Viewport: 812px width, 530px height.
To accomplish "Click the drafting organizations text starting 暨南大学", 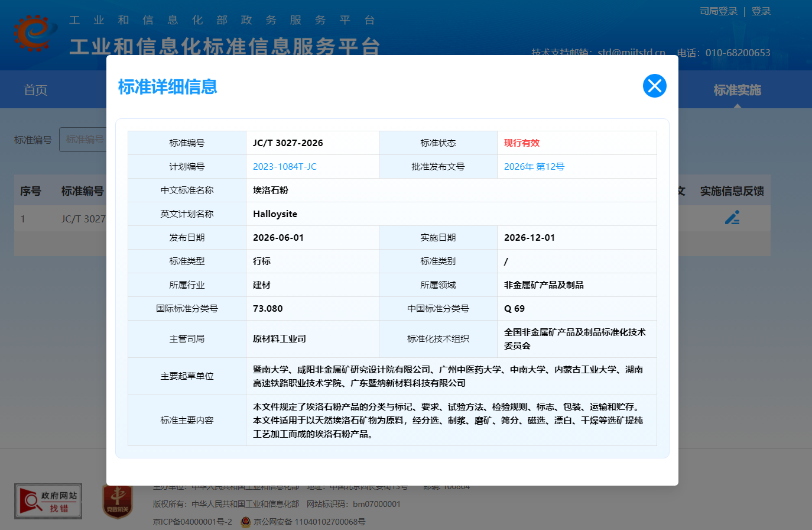I will point(448,376).
